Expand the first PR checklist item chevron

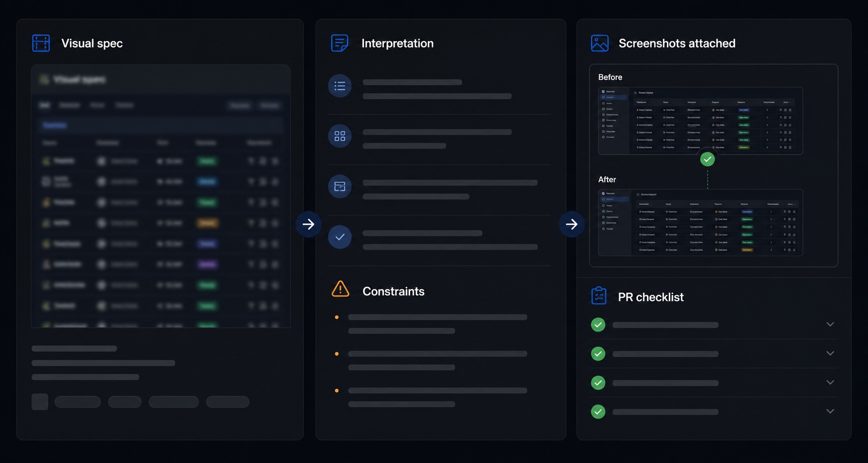pos(830,324)
